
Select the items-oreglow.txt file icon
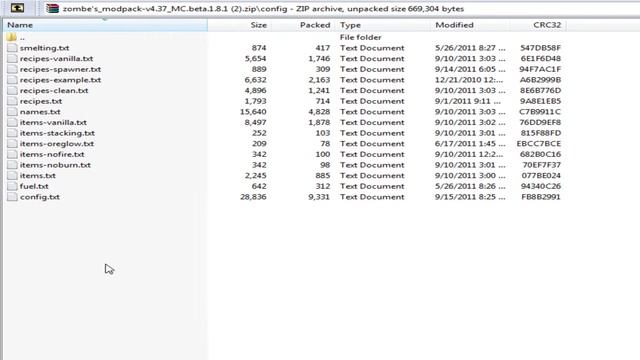tap(12, 143)
